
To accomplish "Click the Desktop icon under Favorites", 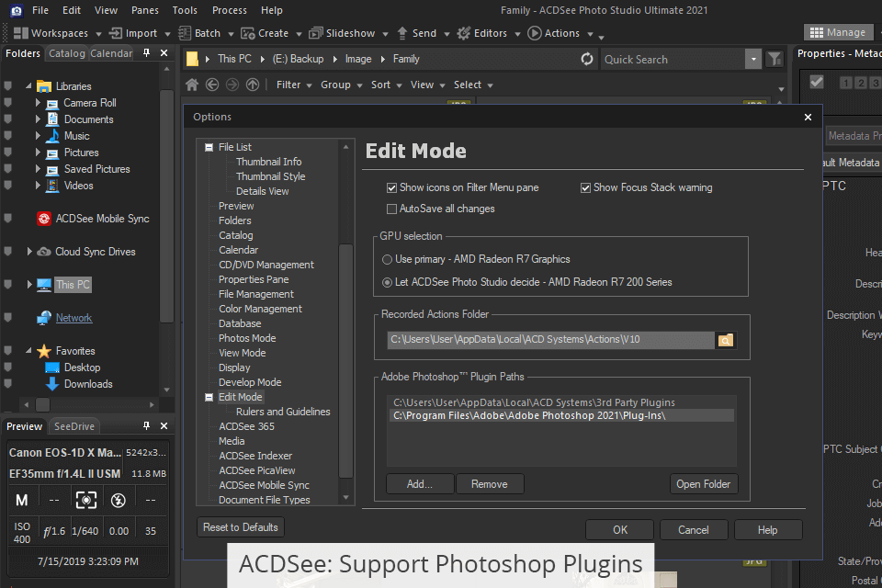I will click(52, 367).
